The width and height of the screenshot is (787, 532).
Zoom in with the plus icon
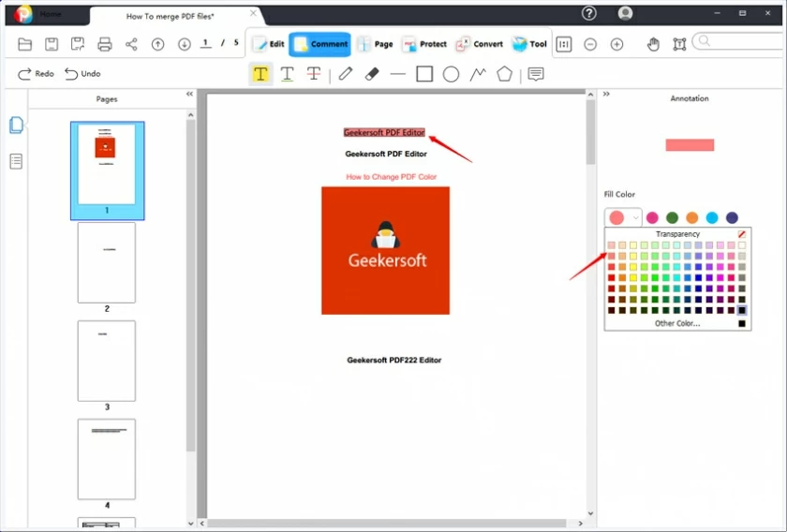point(616,44)
